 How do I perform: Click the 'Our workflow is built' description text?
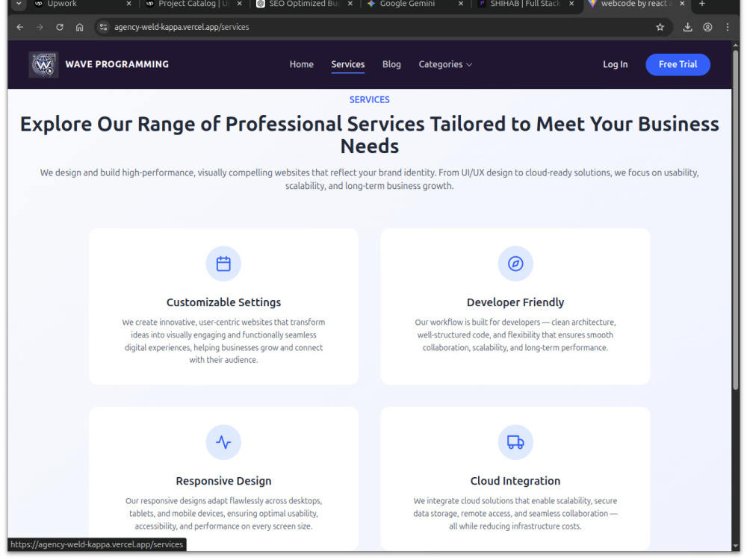[x=515, y=335]
